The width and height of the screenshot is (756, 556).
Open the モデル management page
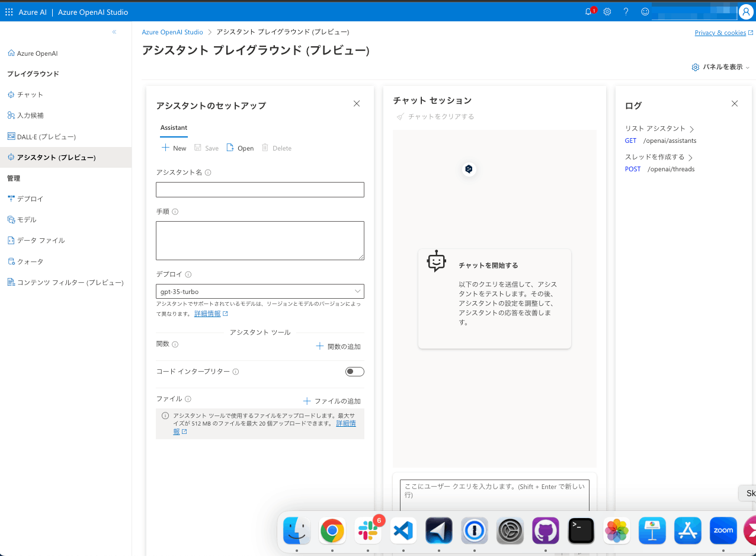(22, 220)
